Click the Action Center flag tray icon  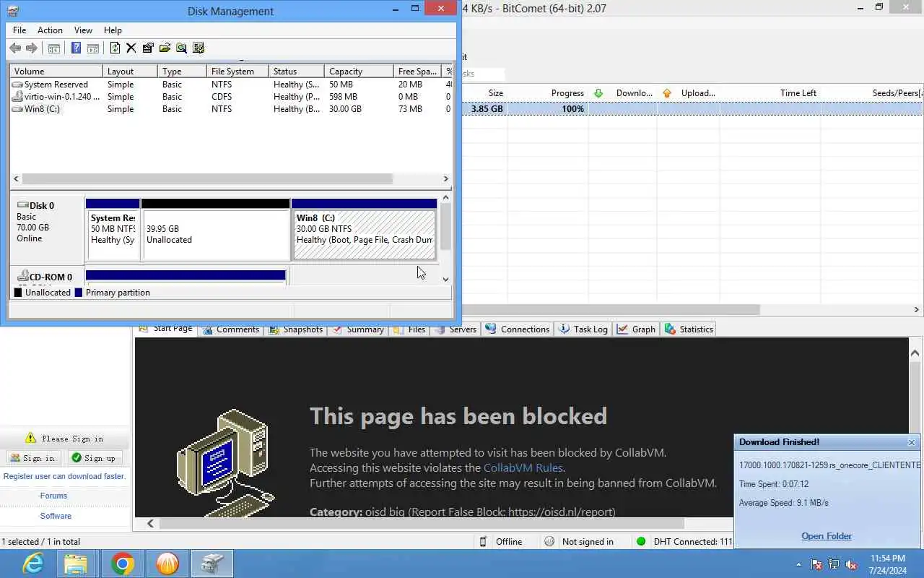coord(816,564)
